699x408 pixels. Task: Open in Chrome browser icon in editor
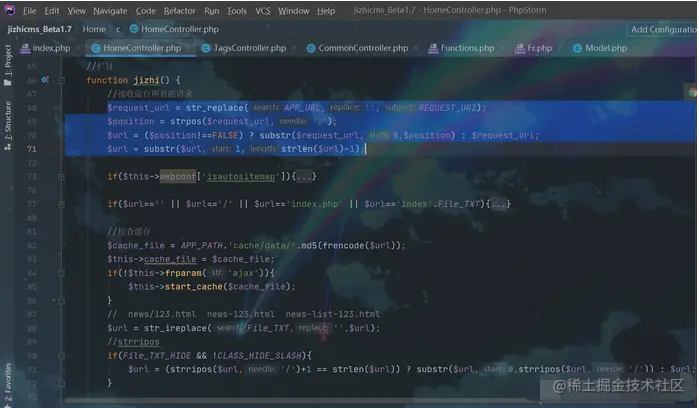point(691,92)
